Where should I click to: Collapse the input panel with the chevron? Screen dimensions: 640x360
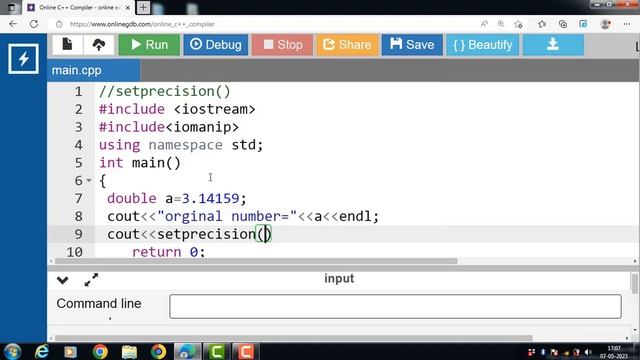click(x=62, y=280)
